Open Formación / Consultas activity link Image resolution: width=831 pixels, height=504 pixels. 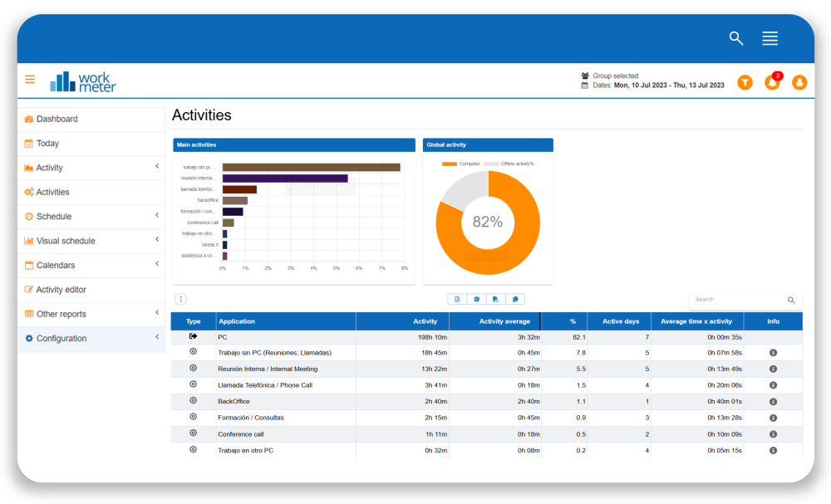(x=249, y=418)
